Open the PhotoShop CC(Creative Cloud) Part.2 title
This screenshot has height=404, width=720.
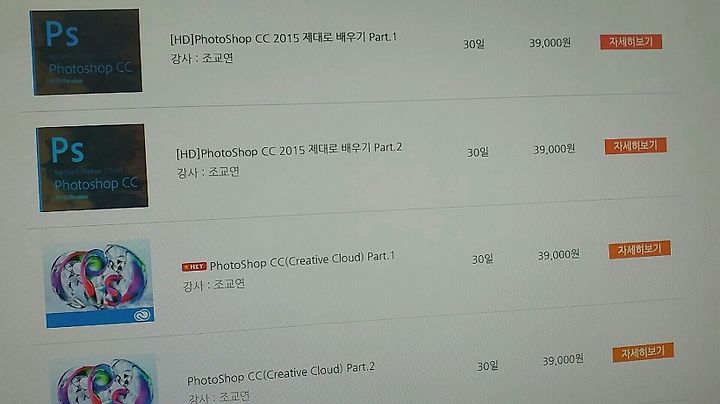(x=281, y=374)
